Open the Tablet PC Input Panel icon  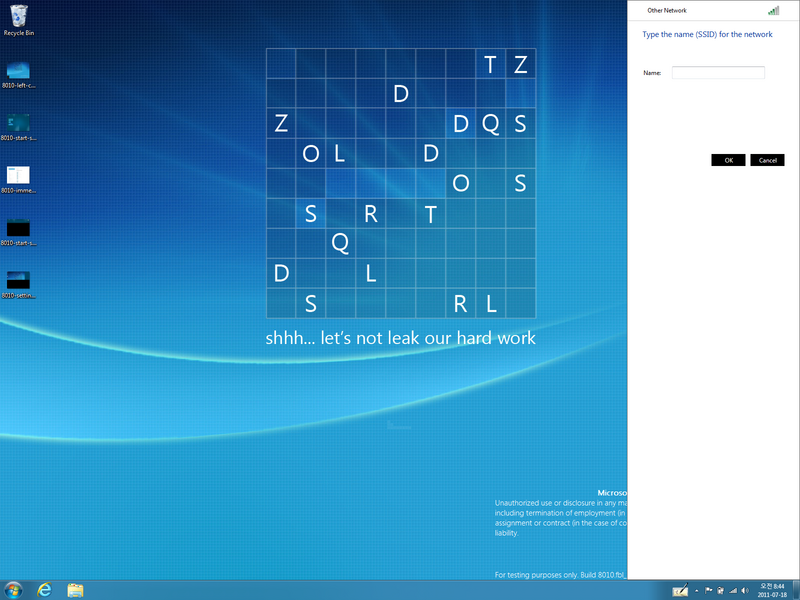coord(680,590)
